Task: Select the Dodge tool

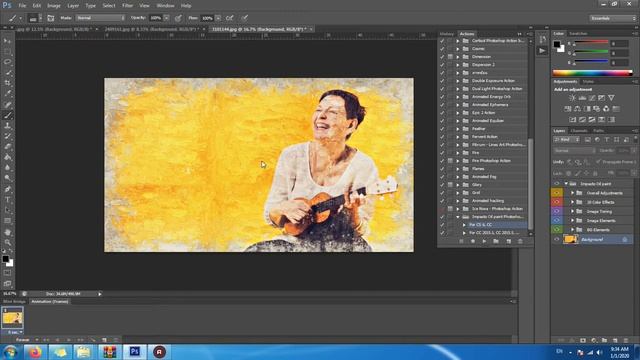Action: point(7,178)
